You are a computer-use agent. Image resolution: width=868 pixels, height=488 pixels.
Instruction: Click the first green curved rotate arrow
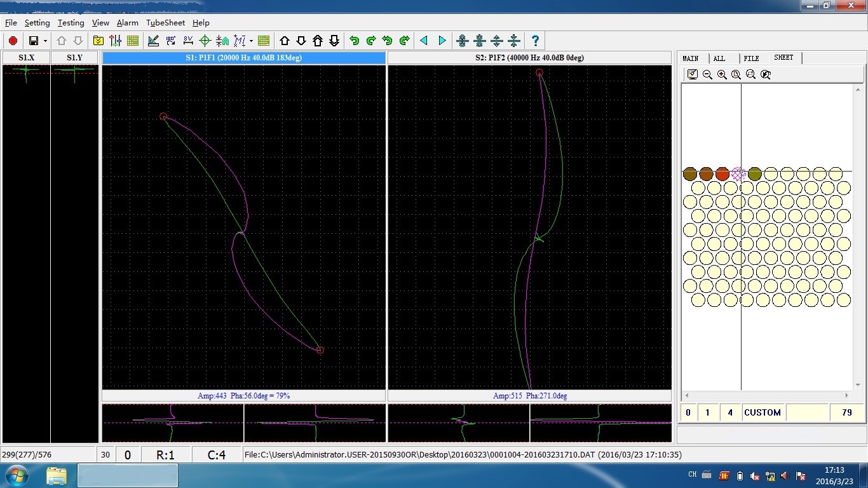click(x=354, y=41)
